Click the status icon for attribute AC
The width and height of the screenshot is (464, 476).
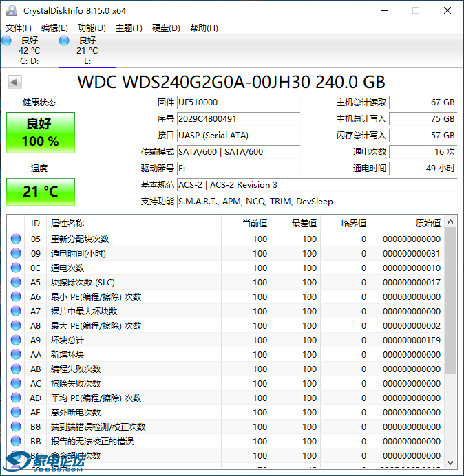tap(16, 383)
